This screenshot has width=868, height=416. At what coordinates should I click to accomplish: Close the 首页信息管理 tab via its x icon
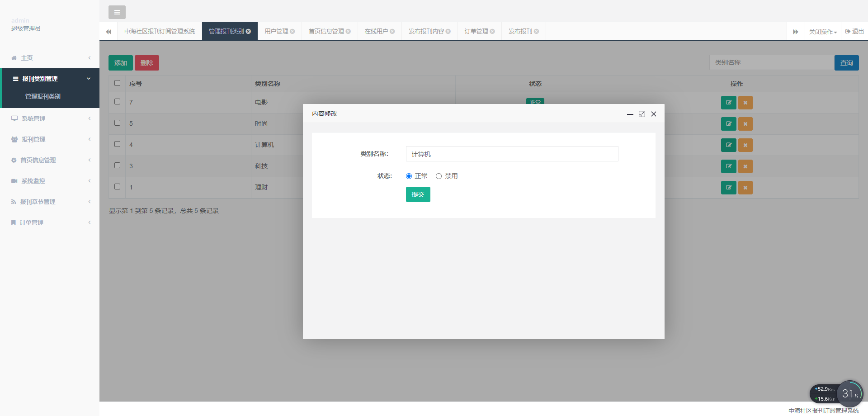pyautogui.click(x=348, y=31)
